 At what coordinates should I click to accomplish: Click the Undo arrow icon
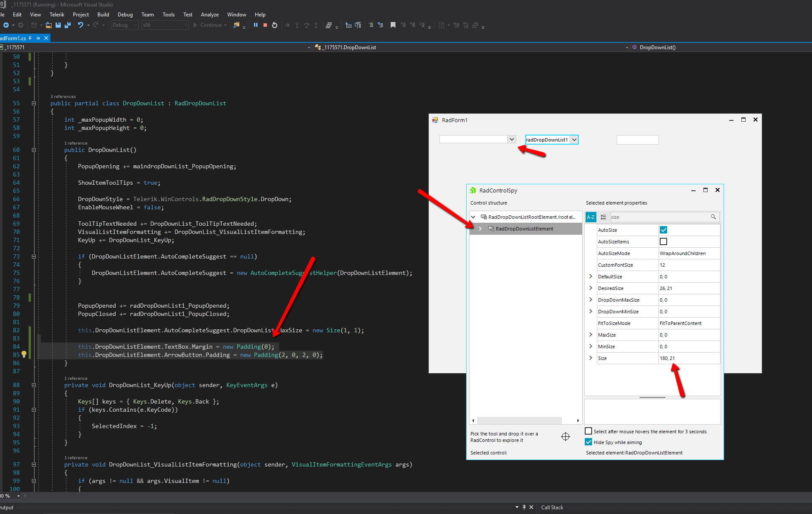point(80,25)
